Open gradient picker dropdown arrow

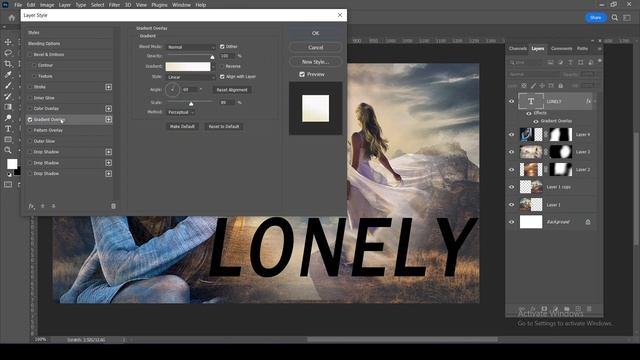pyautogui.click(x=213, y=67)
